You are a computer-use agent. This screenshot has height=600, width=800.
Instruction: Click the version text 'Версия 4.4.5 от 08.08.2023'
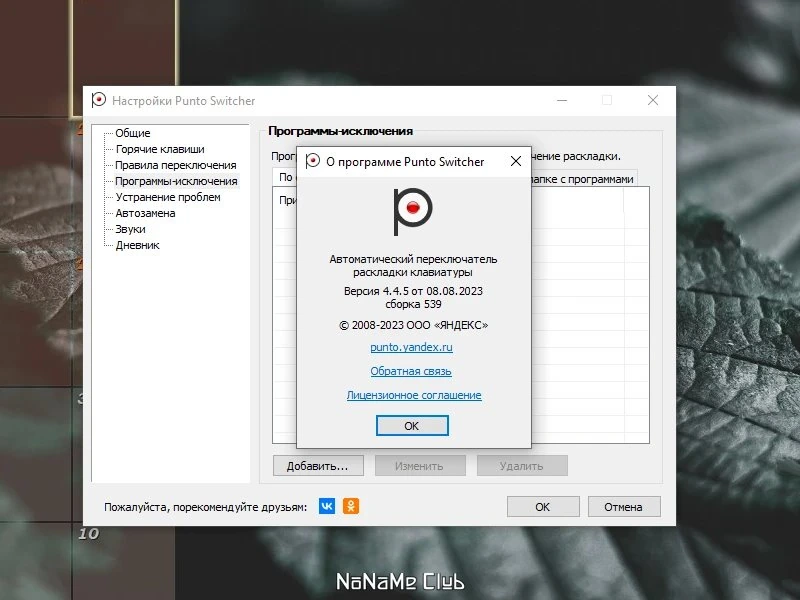[413, 291]
